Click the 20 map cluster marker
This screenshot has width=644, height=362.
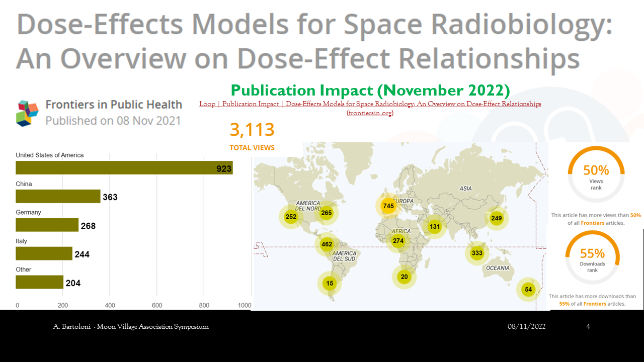[404, 277]
